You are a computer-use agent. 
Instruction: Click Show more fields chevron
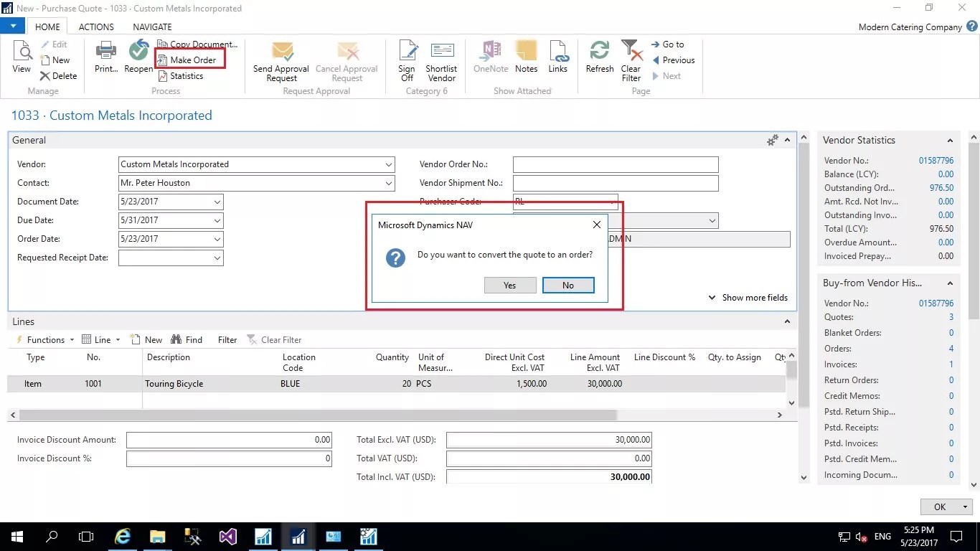click(x=712, y=297)
